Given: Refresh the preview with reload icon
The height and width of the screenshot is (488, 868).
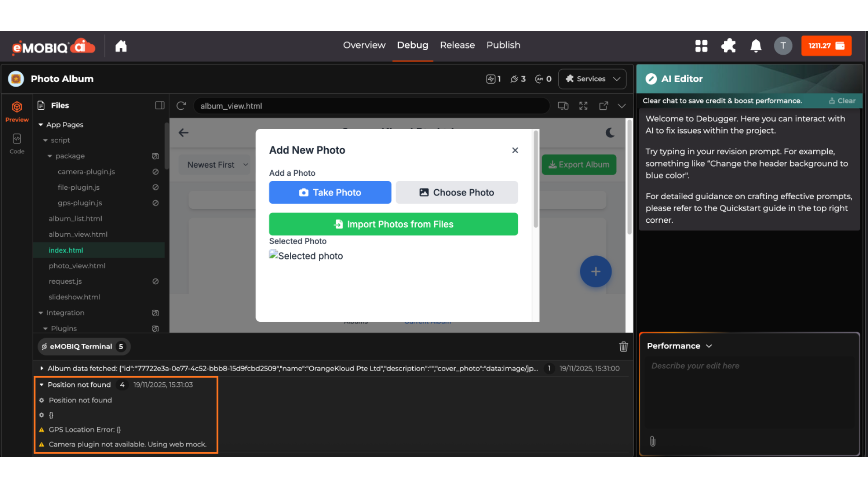Looking at the screenshot, I should click(x=181, y=106).
